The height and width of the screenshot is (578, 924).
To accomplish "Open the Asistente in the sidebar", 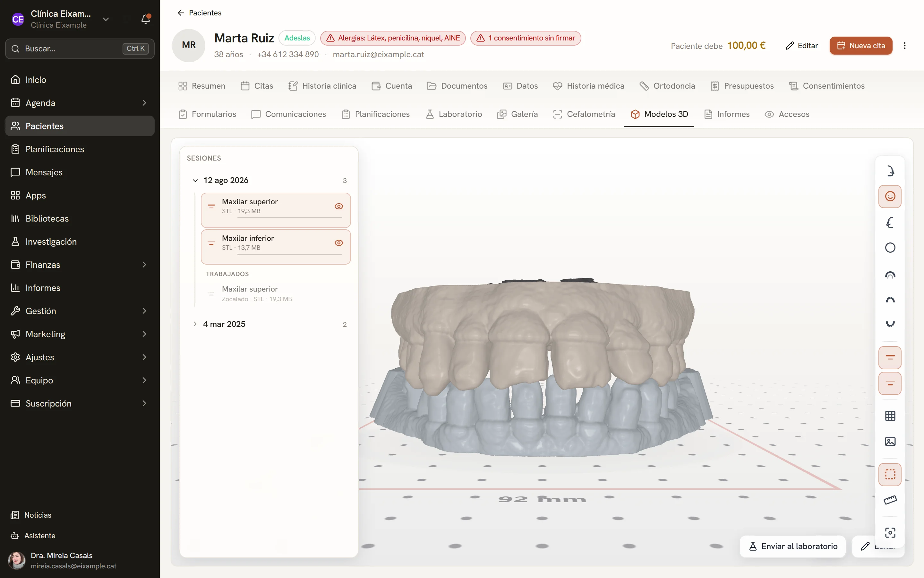I will pos(80,536).
